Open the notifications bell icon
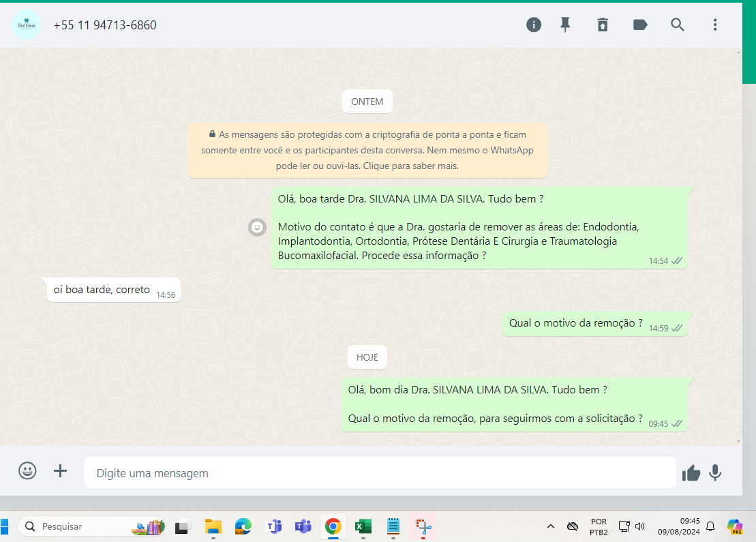Image resolution: width=756 pixels, height=542 pixels. [710, 526]
